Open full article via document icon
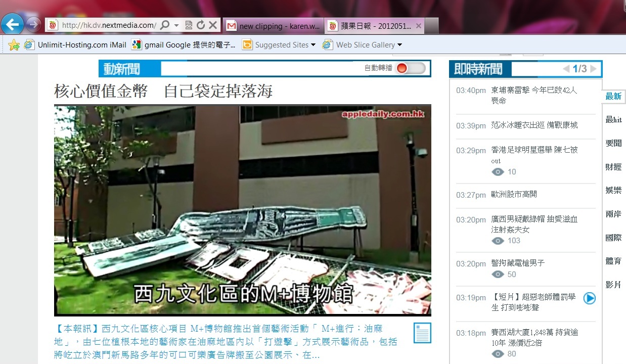Viewport: 626px width, 364px height. pyautogui.click(x=422, y=333)
